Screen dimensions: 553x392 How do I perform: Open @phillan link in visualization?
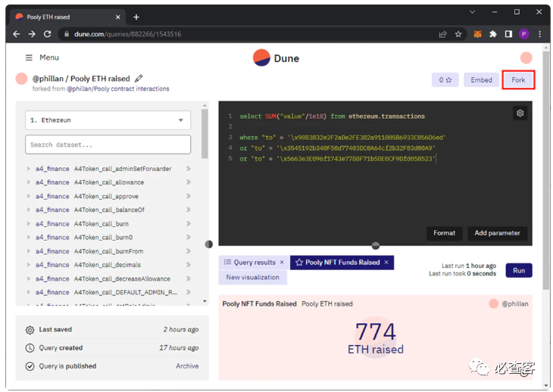point(515,304)
